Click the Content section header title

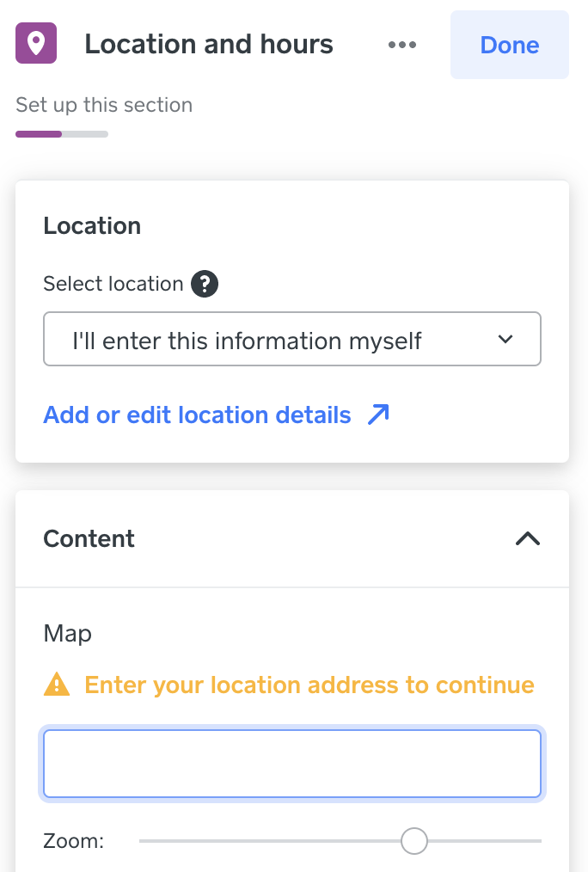89,539
